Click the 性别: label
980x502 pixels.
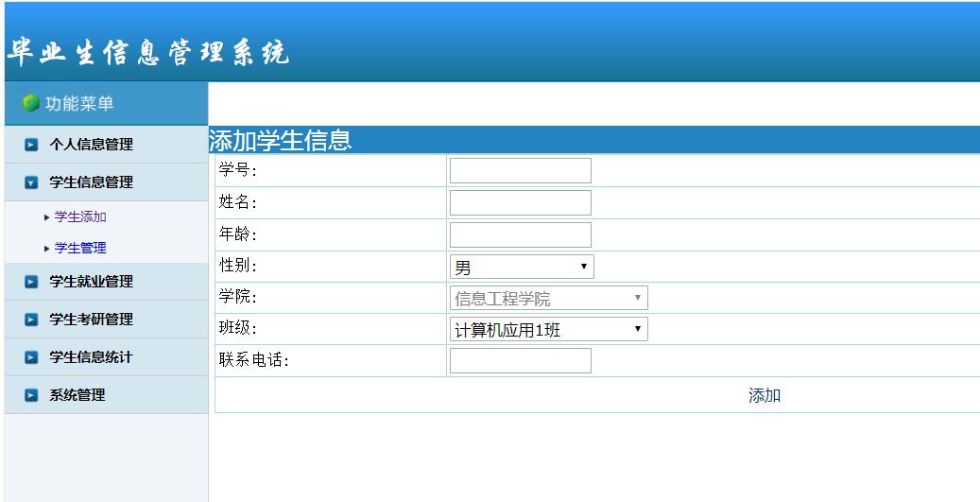(x=238, y=265)
